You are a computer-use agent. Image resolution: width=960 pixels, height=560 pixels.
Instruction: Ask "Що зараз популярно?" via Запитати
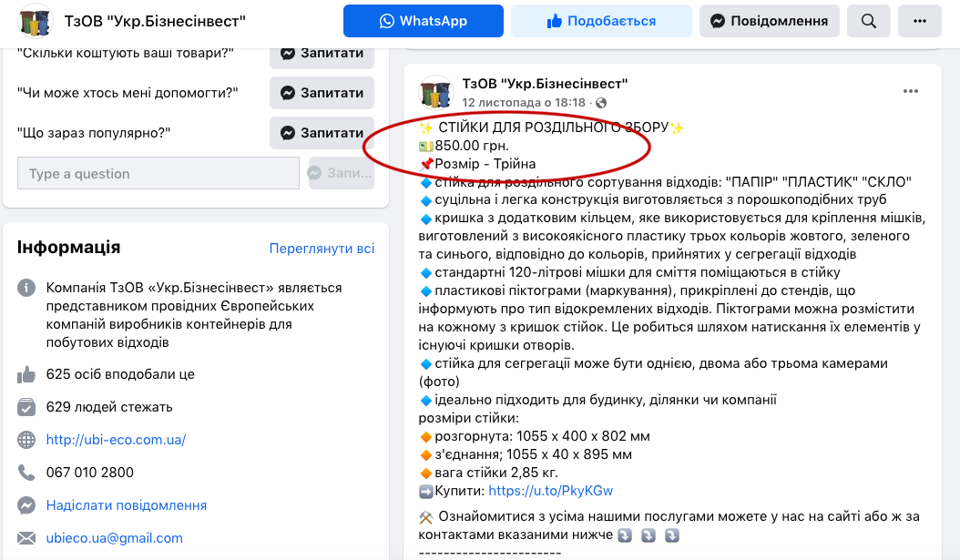pos(322,133)
